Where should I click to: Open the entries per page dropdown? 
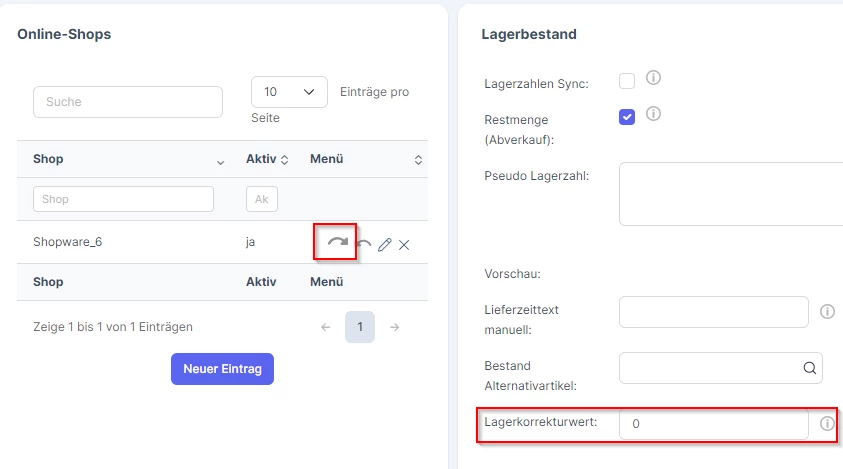click(289, 92)
